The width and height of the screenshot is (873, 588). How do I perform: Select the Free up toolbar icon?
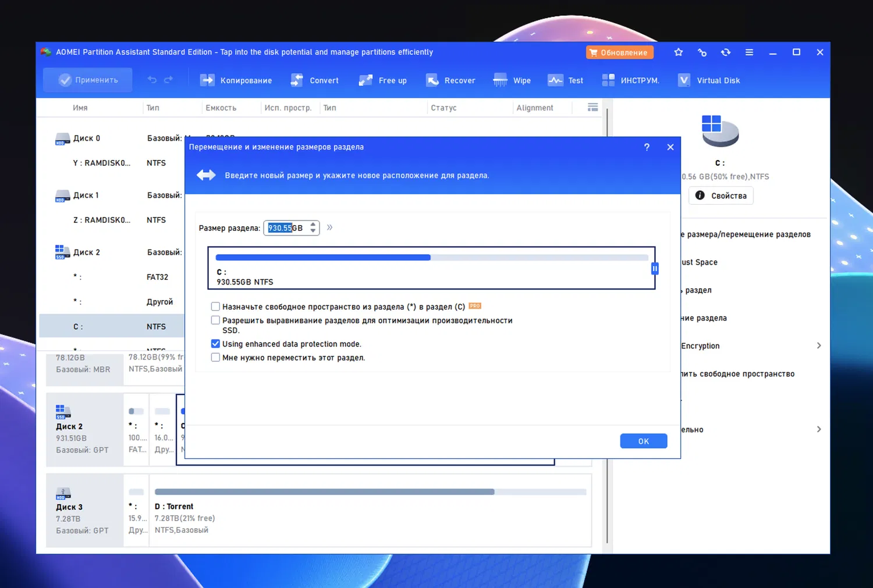365,80
